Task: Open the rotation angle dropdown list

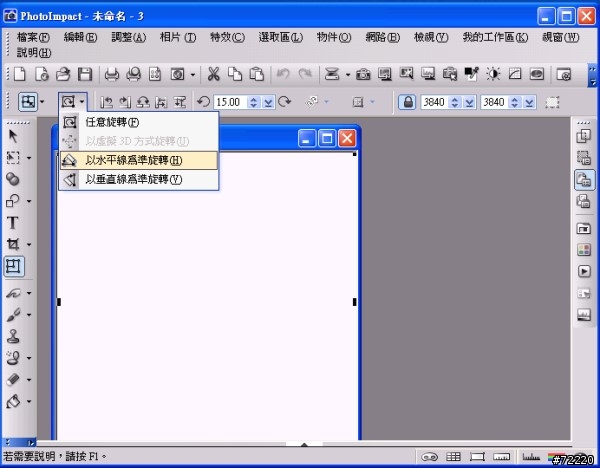Action: pyautogui.click(x=269, y=102)
